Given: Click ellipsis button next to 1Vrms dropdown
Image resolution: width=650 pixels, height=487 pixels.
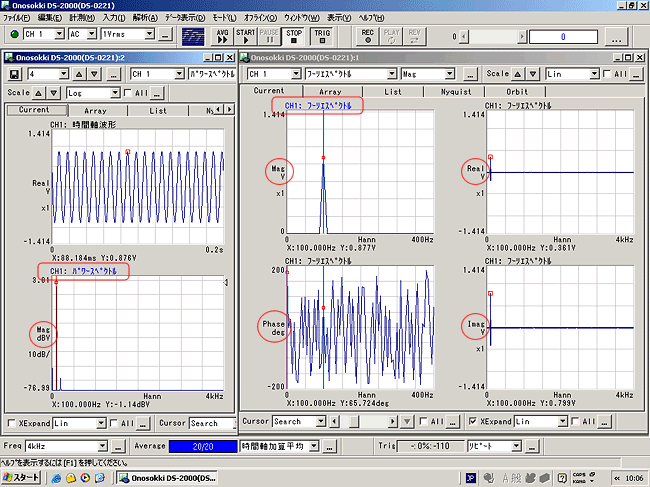Looking at the screenshot, I should click(x=165, y=34).
